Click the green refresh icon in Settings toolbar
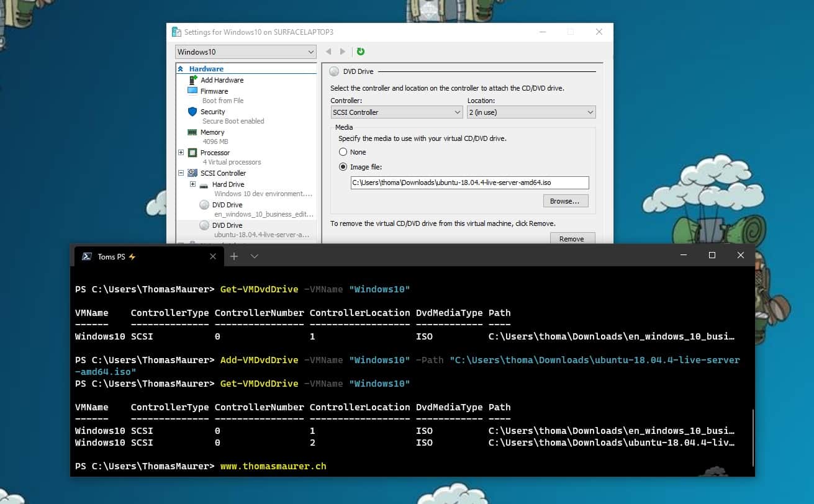 361,52
